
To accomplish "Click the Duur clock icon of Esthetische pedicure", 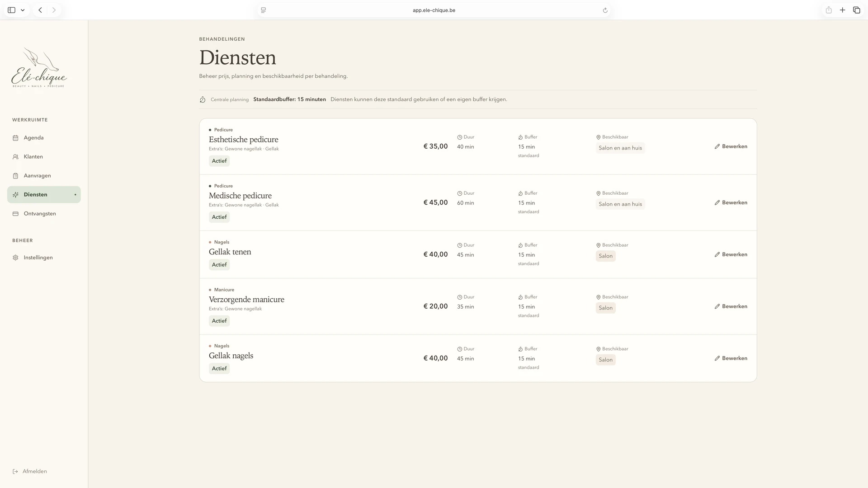I will coord(459,137).
